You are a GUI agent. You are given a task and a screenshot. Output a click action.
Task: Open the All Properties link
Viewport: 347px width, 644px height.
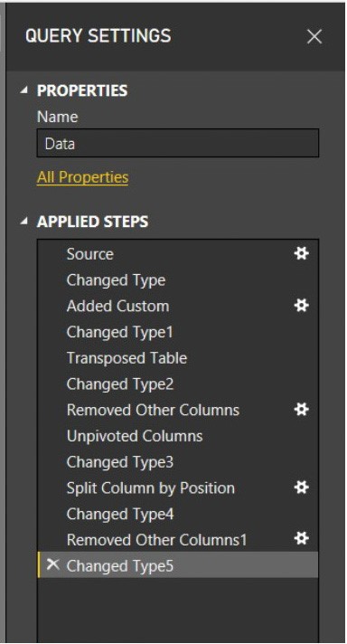82,177
